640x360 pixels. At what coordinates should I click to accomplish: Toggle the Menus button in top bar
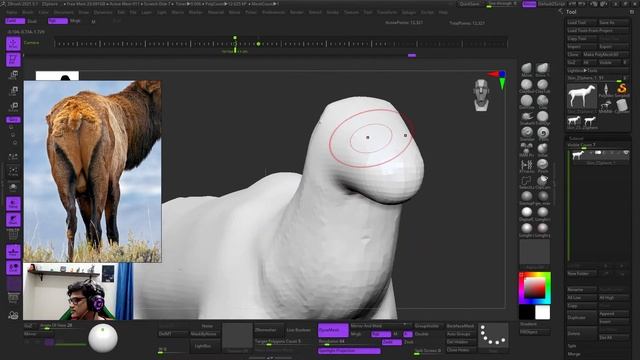click(x=529, y=4)
